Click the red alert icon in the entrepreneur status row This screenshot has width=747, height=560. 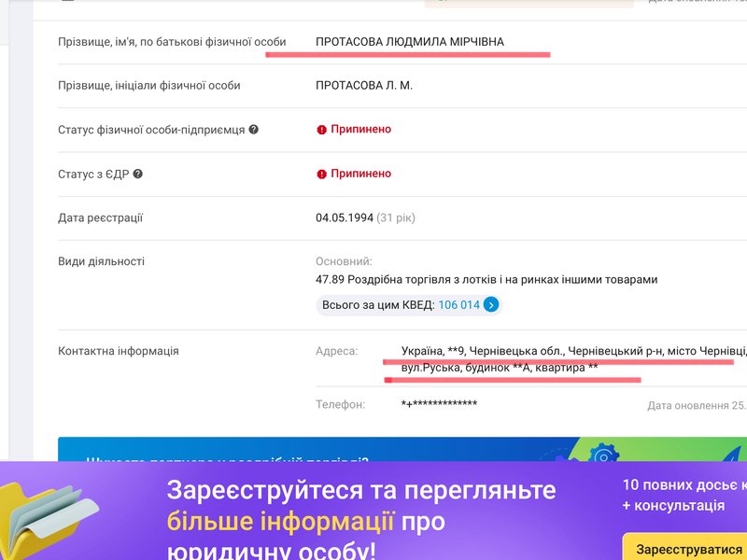(x=321, y=130)
